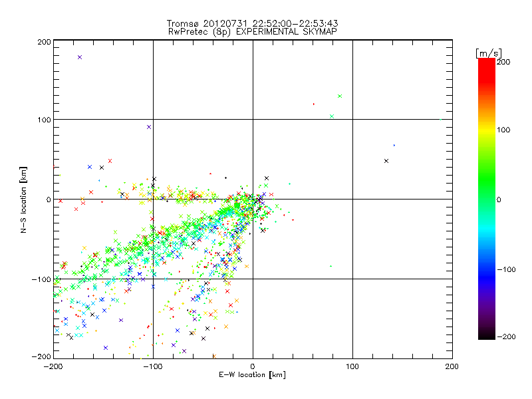Image resolution: width=532 pixels, height=399 pixels.
Task: Click the colorbar tick label '200'
Action: point(503,62)
